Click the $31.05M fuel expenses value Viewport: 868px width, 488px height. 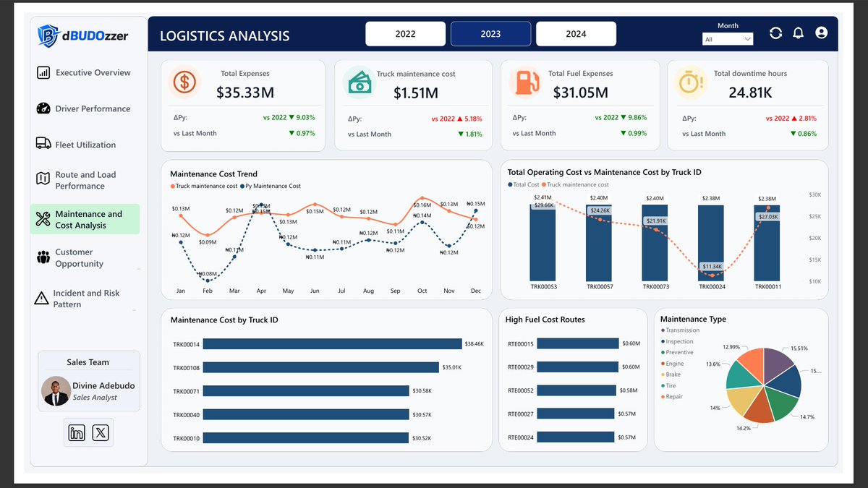pyautogui.click(x=581, y=93)
